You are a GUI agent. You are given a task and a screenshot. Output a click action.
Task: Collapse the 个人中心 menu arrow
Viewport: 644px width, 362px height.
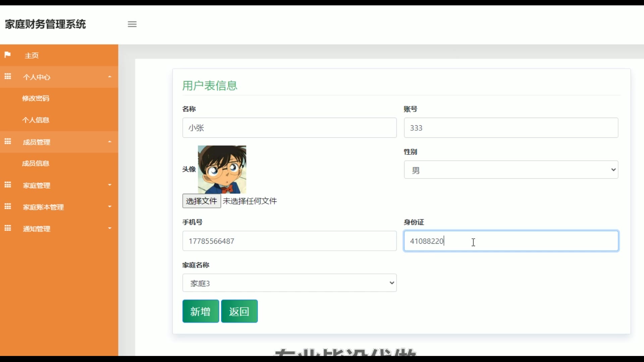(x=109, y=77)
